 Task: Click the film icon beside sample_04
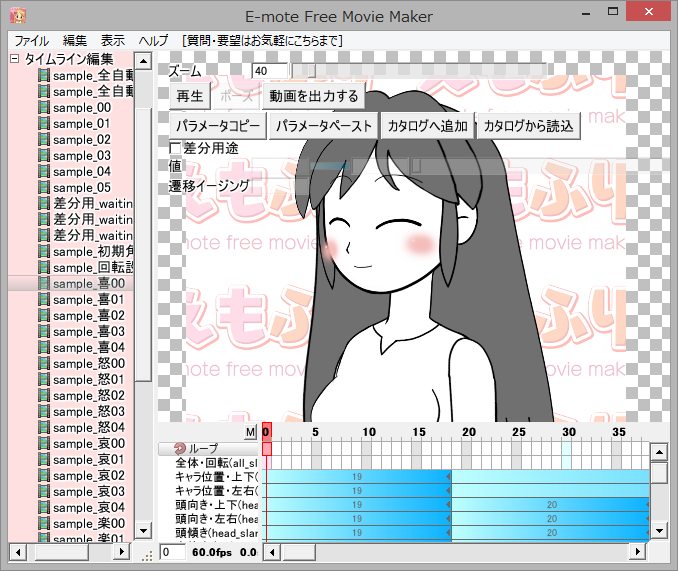point(44,172)
